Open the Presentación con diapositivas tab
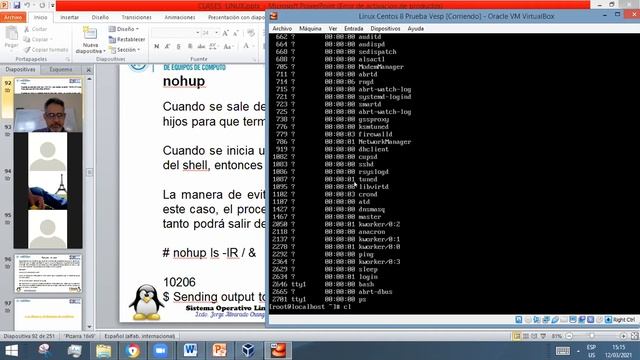 236,18
